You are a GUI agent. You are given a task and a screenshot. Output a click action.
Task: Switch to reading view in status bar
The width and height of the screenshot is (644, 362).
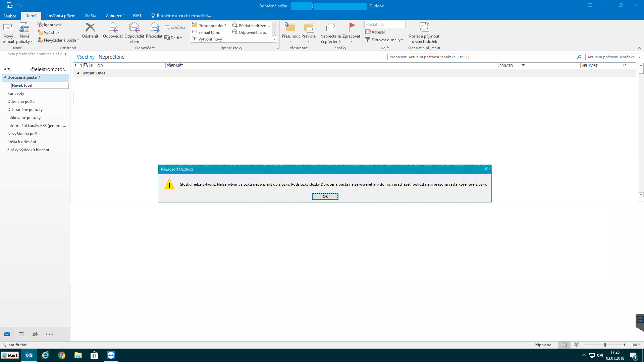click(x=577, y=345)
